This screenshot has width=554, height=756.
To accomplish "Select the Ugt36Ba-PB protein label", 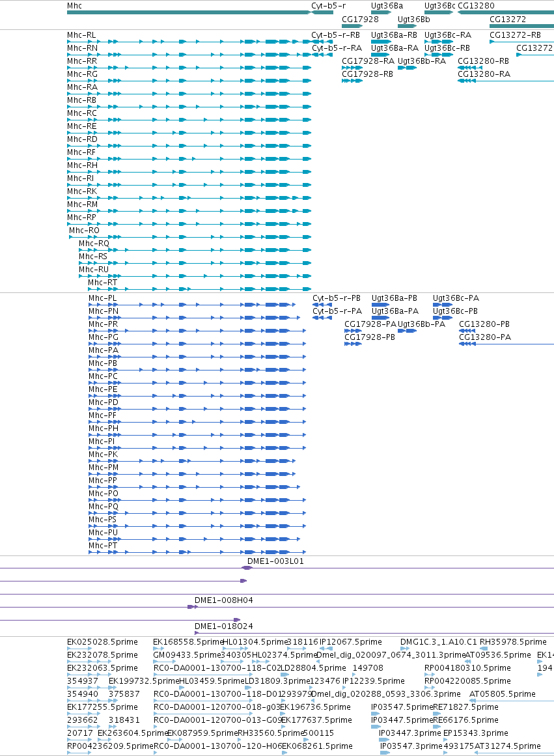I will 395,298.
